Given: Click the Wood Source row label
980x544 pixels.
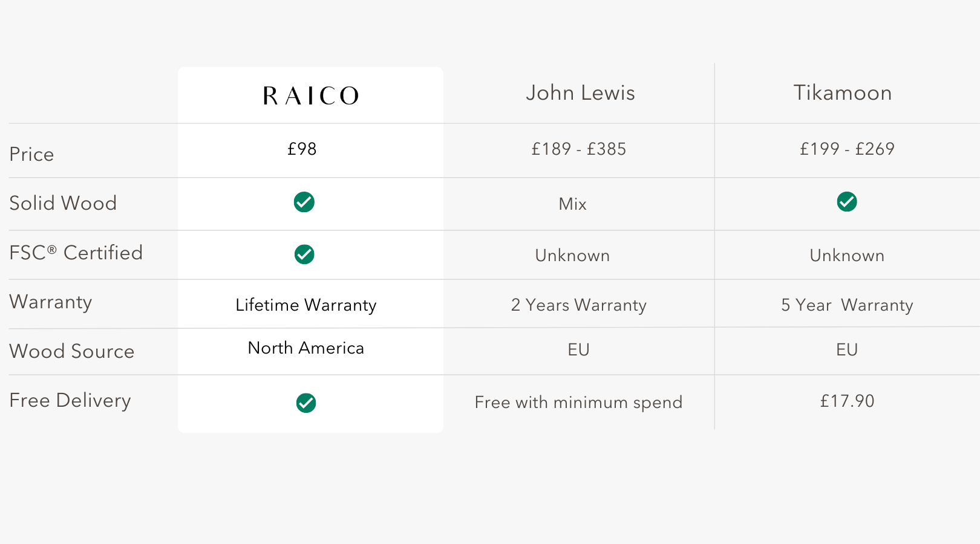Looking at the screenshot, I should 72,351.
